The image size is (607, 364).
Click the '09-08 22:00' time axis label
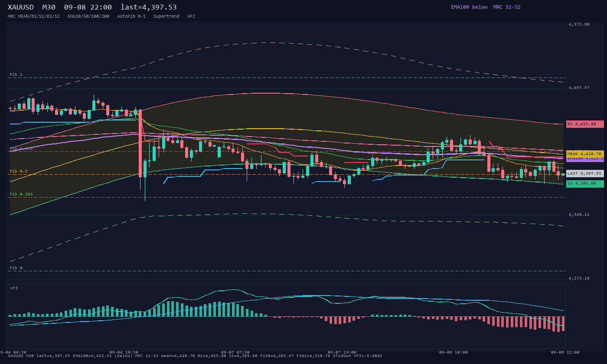[565, 352]
